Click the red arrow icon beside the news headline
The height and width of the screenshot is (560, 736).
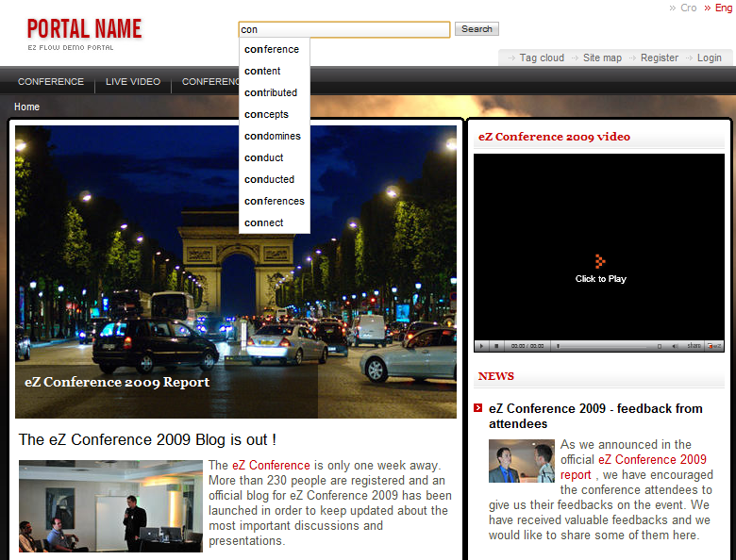477,408
